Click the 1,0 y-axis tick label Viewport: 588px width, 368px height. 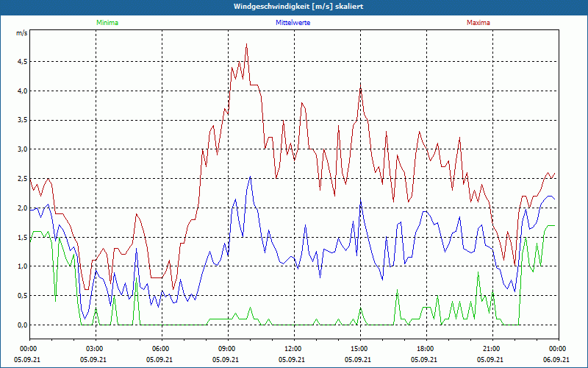click(x=22, y=266)
